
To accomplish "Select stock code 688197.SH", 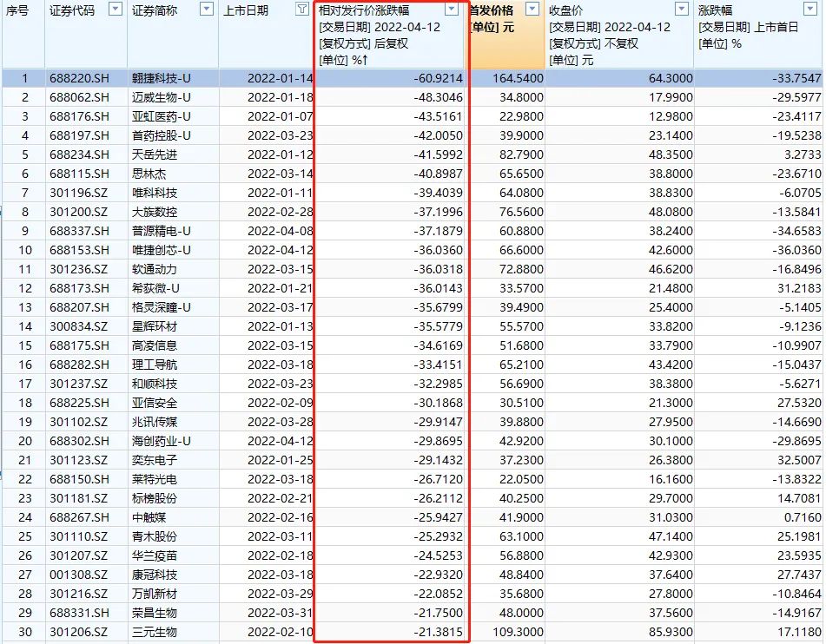I will coord(80,136).
